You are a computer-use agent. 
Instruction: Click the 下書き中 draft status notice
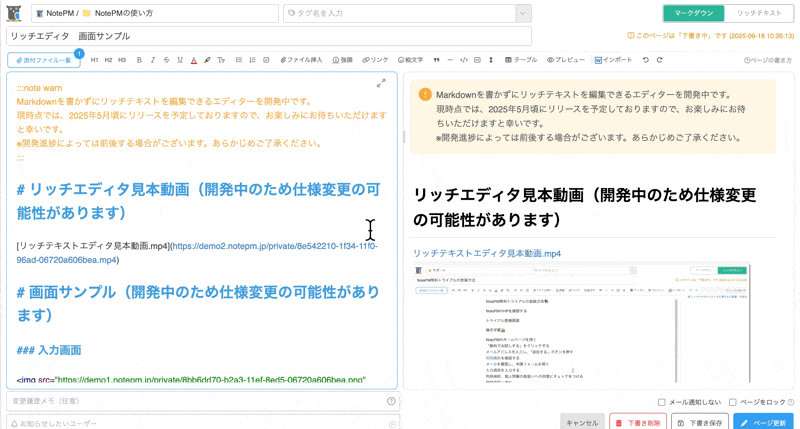pos(710,36)
